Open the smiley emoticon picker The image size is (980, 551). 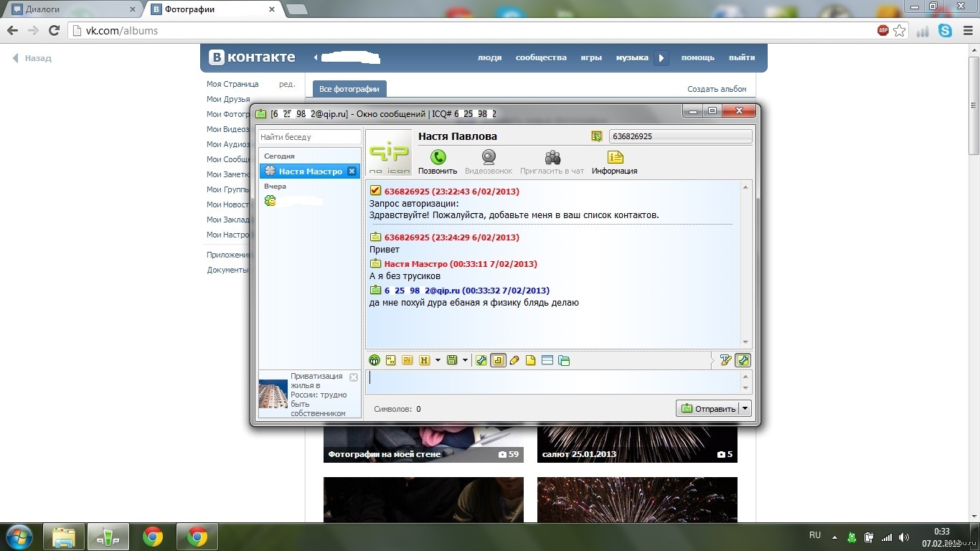[x=374, y=360]
